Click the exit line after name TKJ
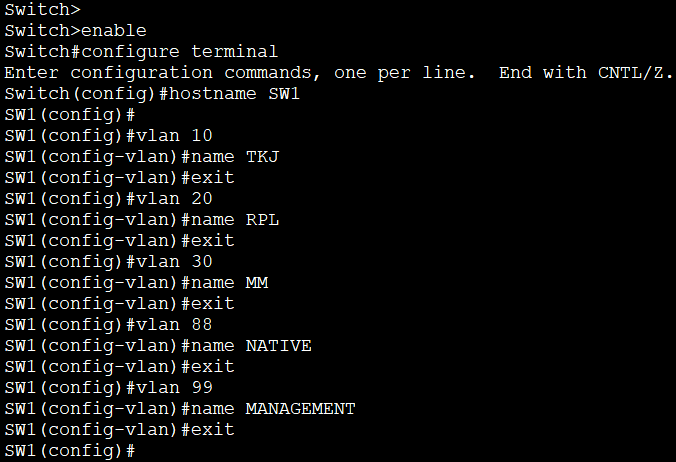The height and width of the screenshot is (462, 676). coord(119,177)
